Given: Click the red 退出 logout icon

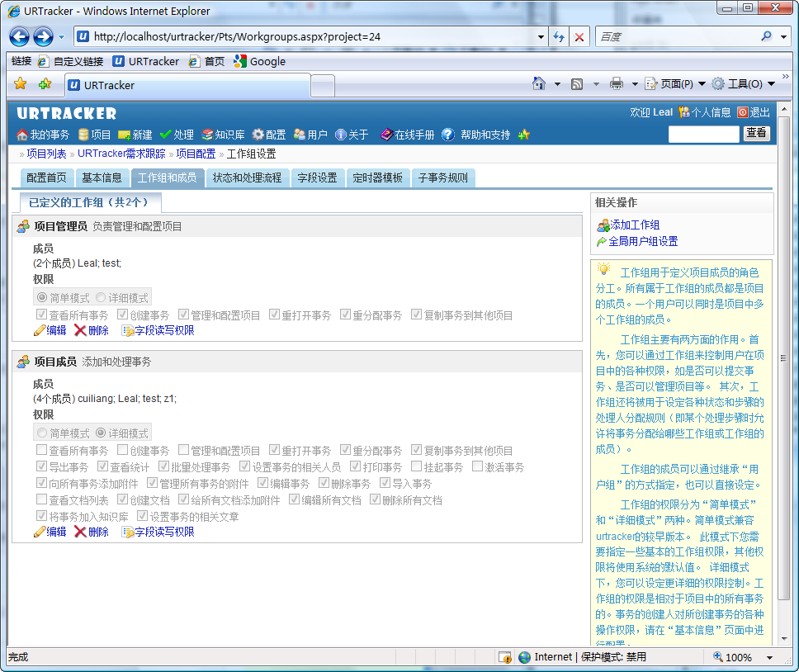Looking at the screenshot, I should pyautogui.click(x=743, y=112).
